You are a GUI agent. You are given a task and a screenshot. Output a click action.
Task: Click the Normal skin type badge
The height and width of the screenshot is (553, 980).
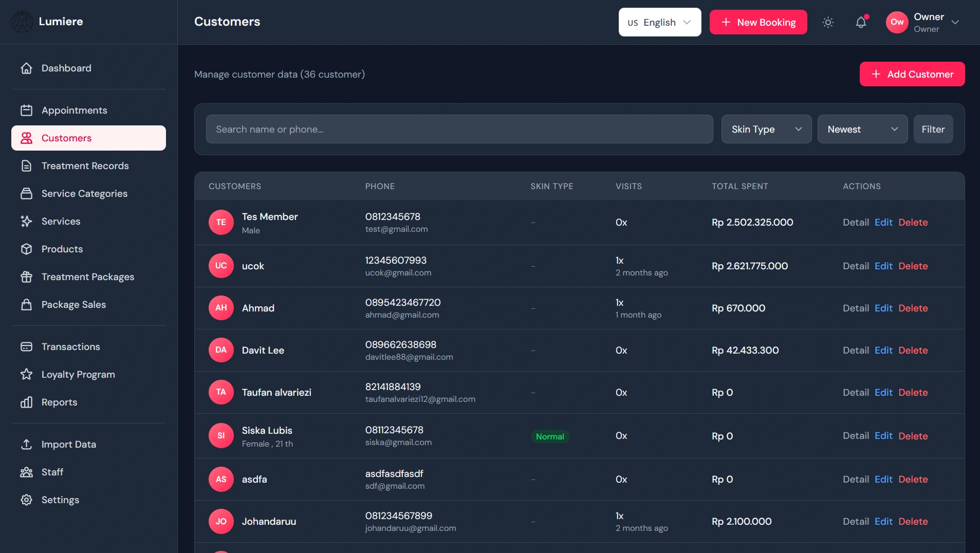(x=550, y=437)
